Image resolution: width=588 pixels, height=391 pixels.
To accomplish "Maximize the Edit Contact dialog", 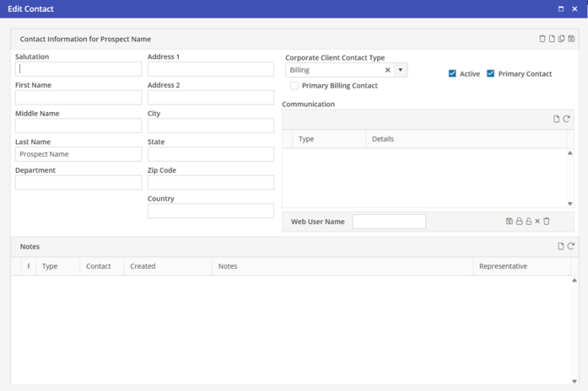I will [561, 8].
